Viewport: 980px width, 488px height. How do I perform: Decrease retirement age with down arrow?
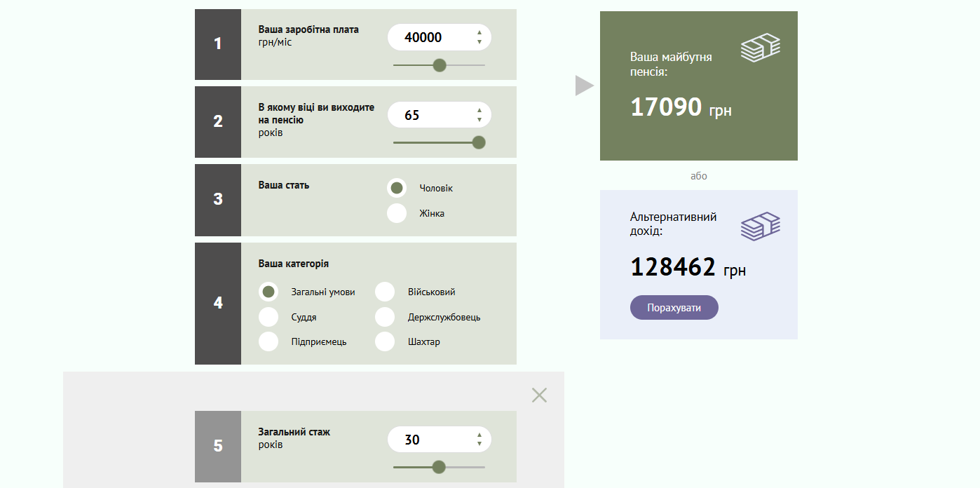tap(479, 120)
